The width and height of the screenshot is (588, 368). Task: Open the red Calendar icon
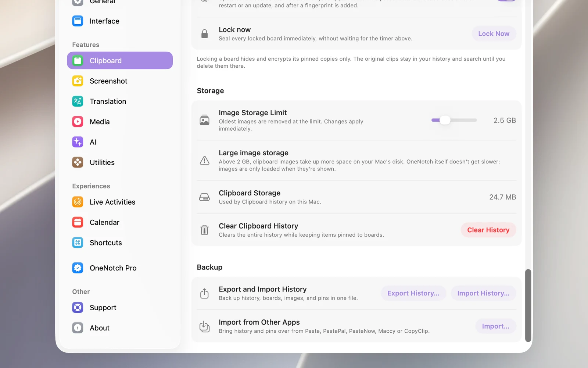pos(78,222)
